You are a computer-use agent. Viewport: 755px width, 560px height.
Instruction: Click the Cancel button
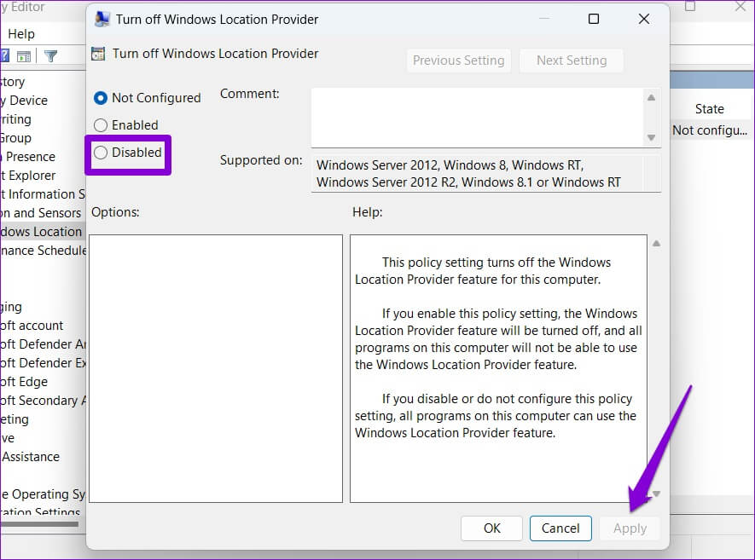[x=560, y=528]
